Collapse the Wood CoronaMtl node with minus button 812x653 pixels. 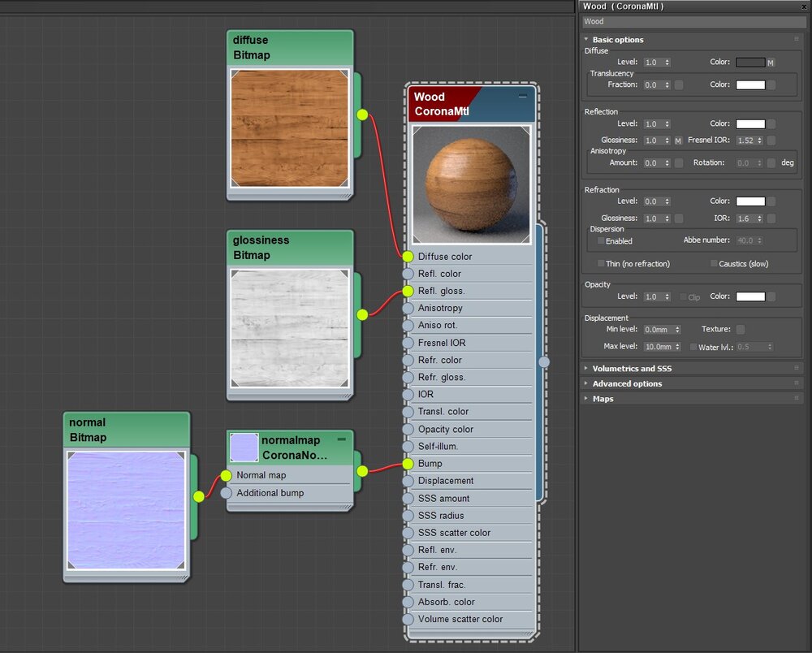tap(523, 96)
